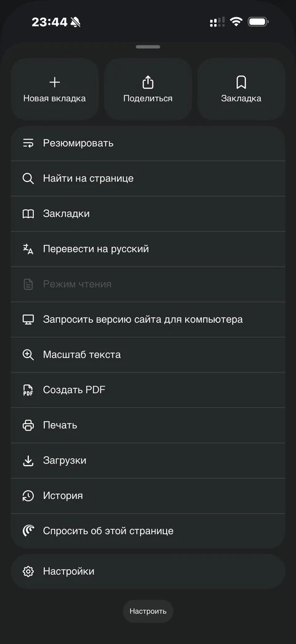The height and width of the screenshot is (644, 296).
Task: Click the download arrow icon for Загрузки
Action: (x=28, y=461)
